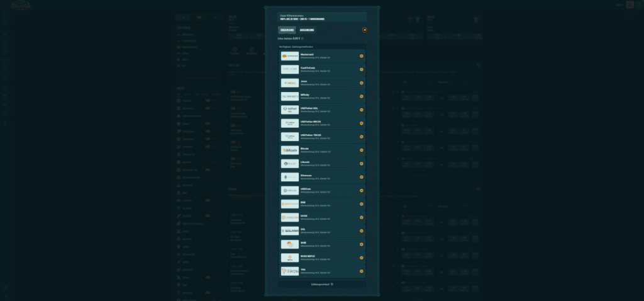Click the 'USDTether TRC20' method name

[311, 135]
